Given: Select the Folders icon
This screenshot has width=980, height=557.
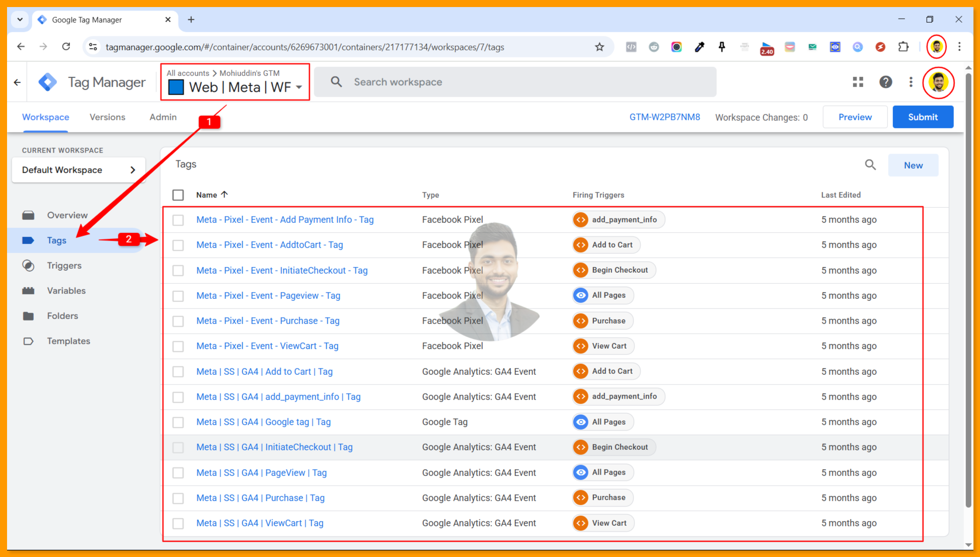Looking at the screenshot, I should pos(29,315).
